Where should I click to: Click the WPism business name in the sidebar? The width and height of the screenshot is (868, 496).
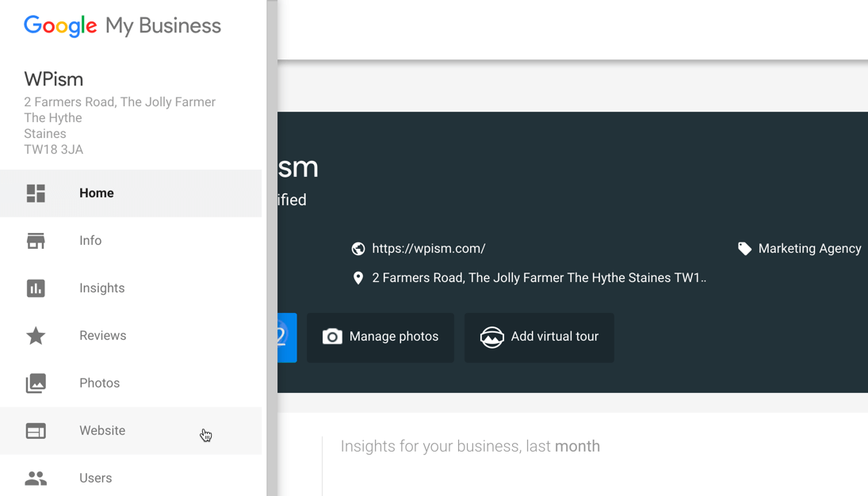54,79
